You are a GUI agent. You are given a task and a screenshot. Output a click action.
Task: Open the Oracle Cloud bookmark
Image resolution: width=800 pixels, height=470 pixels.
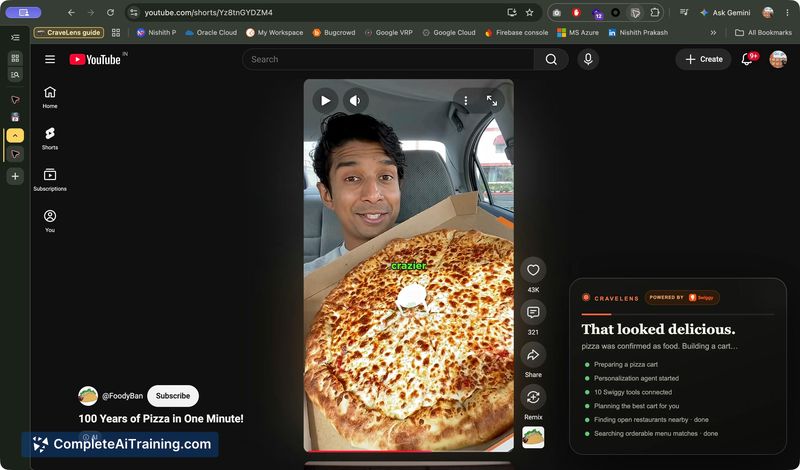[x=211, y=32]
